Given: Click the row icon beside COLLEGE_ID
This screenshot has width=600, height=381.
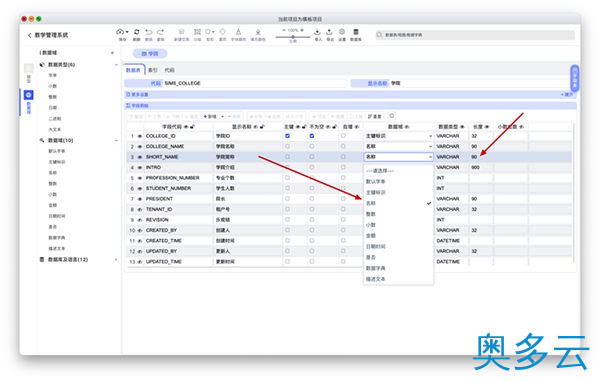Looking at the screenshot, I should click(x=140, y=136).
